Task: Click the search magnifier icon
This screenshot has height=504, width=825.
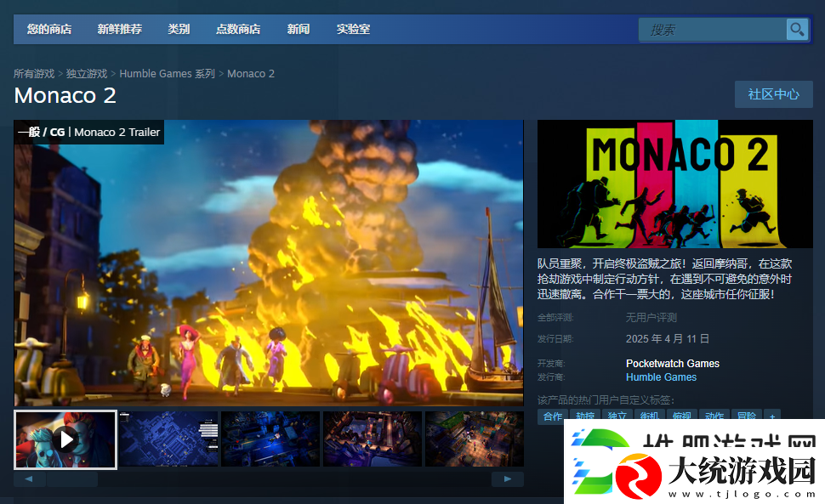Action: click(797, 30)
